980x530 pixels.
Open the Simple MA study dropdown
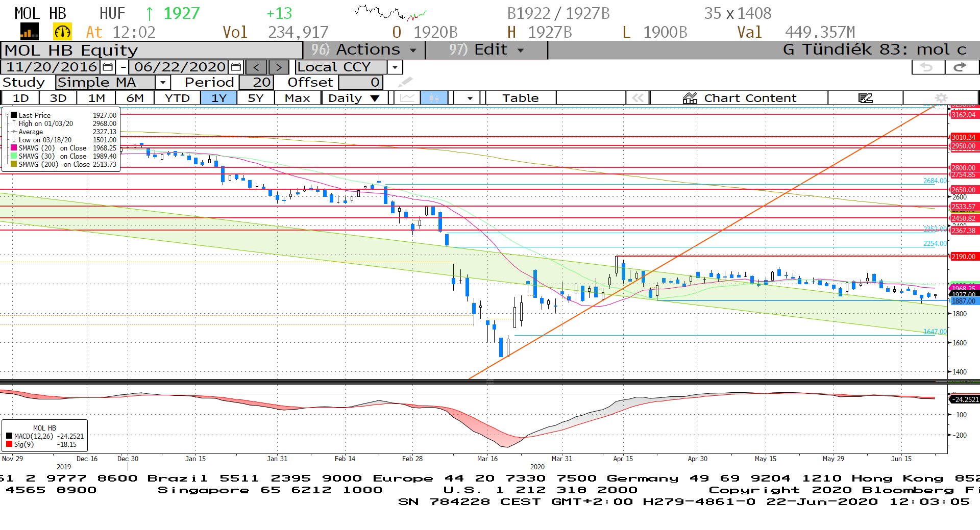click(x=162, y=82)
